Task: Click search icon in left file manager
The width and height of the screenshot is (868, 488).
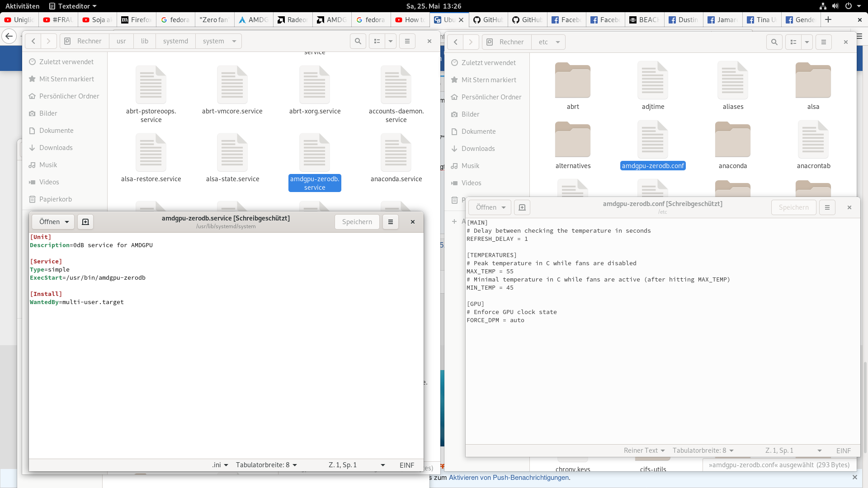Action: tap(358, 41)
